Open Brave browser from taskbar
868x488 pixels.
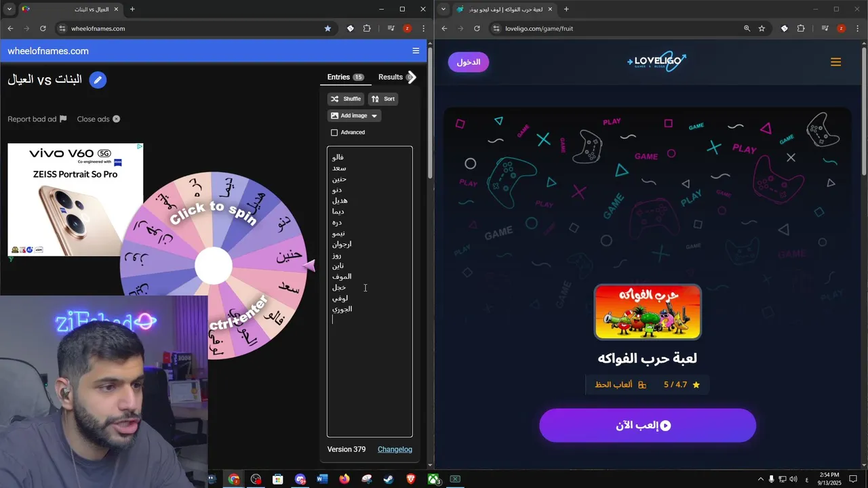tap(411, 479)
